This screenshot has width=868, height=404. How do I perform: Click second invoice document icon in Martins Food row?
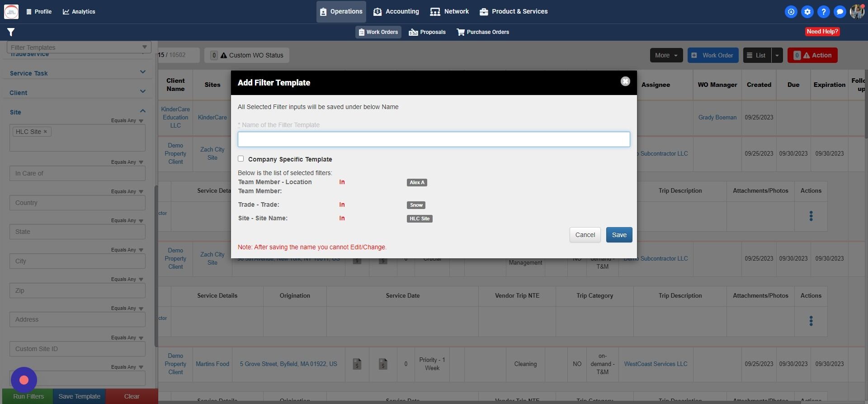pos(383,364)
